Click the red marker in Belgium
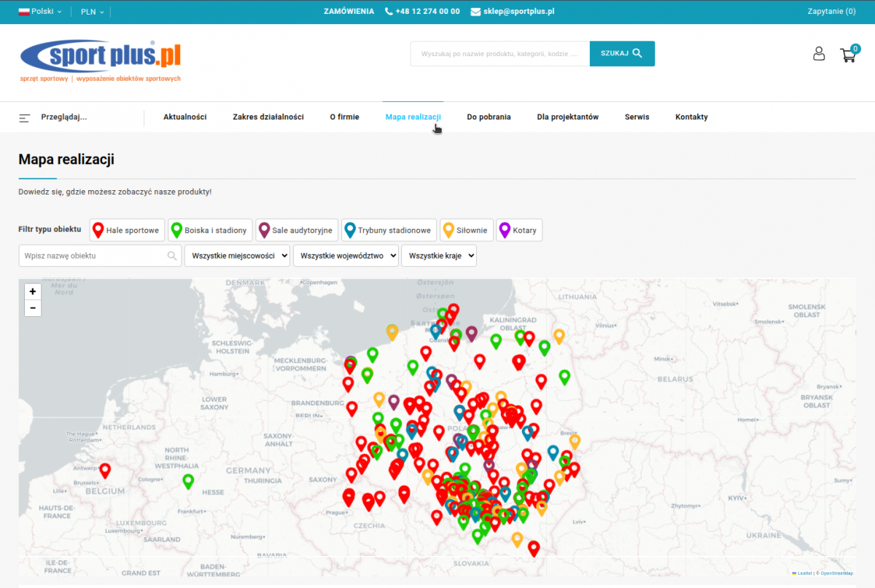Viewport: 875px width, 588px height. 105,470
